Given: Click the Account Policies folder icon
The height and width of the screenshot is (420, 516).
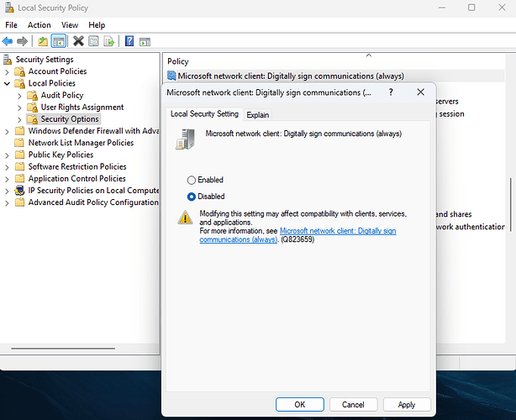Looking at the screenshot, I should pos(19,71).
